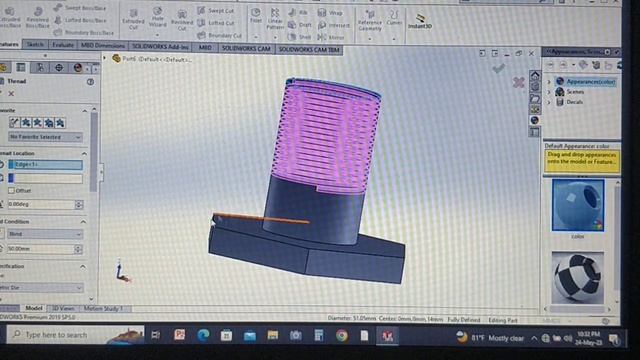Choose the Swept Cut command
The width and height of the screenshot is (640, 360).
coord(215,11)
